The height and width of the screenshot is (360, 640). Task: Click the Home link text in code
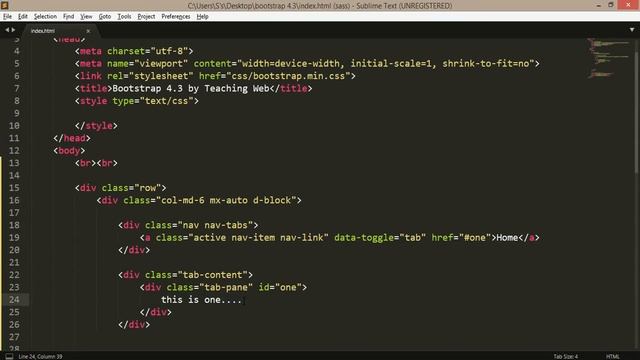click(507, 238)
